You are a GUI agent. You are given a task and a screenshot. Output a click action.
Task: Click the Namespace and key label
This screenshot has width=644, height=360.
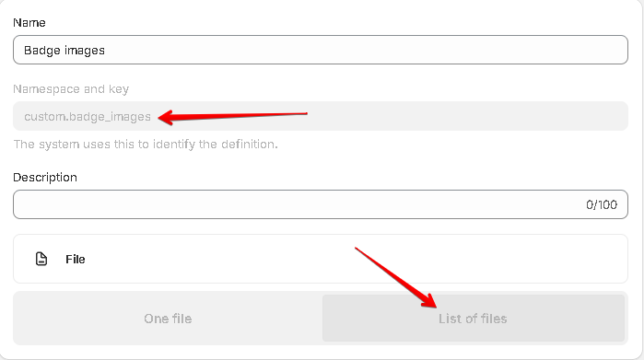71,89
